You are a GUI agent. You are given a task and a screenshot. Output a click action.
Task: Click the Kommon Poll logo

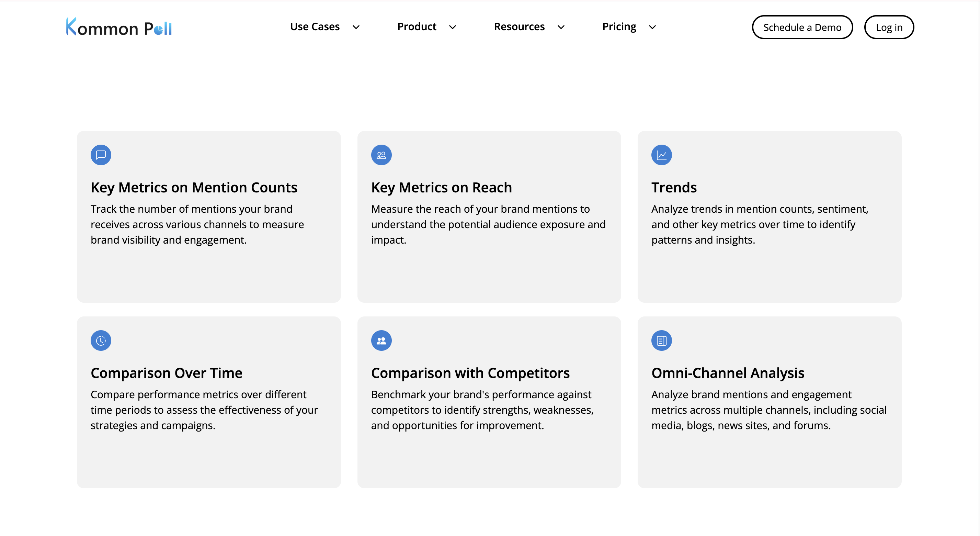click(119, 27)
